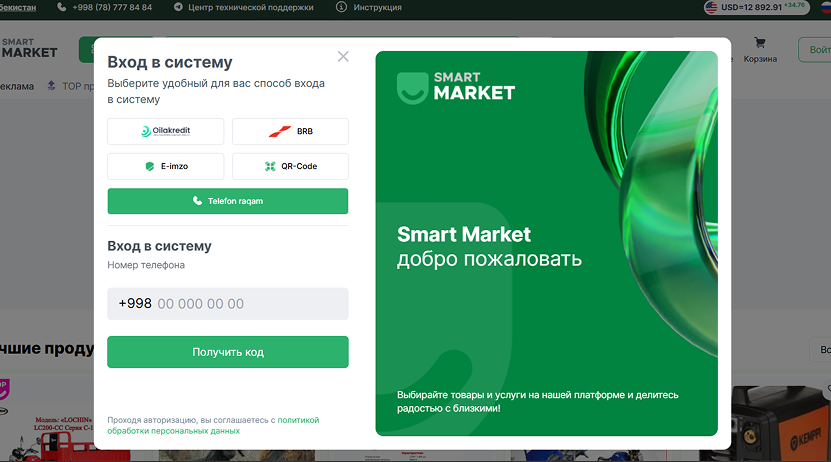Click the Получить код button
The width and height of the screenshot is (831, 462).
click(228, 352)
